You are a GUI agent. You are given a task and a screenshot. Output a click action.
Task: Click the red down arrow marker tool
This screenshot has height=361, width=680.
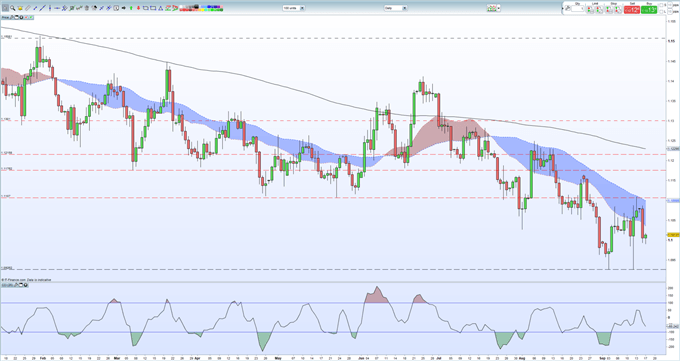click(x=138, y=8)
